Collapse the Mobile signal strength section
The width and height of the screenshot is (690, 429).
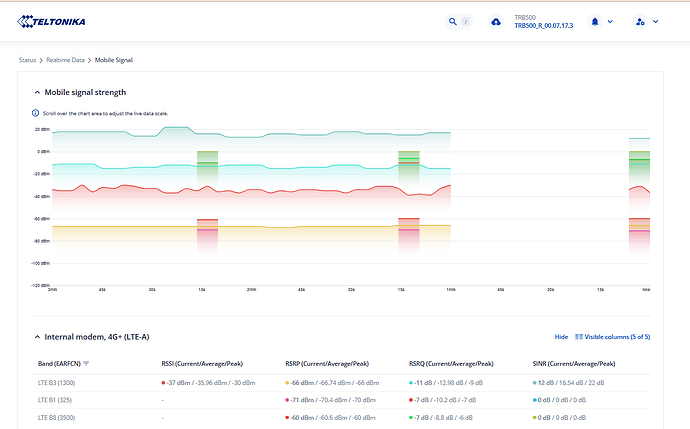click(x=37, y=92)
